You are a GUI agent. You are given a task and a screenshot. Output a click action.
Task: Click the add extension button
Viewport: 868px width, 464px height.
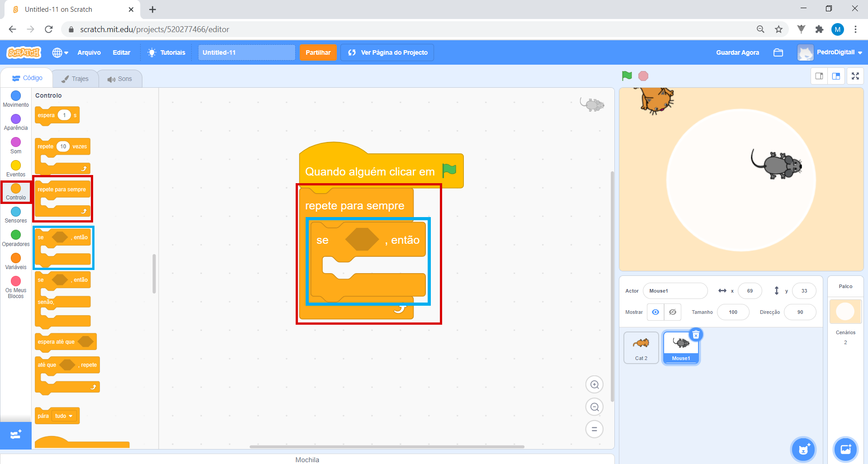point(16,435)
